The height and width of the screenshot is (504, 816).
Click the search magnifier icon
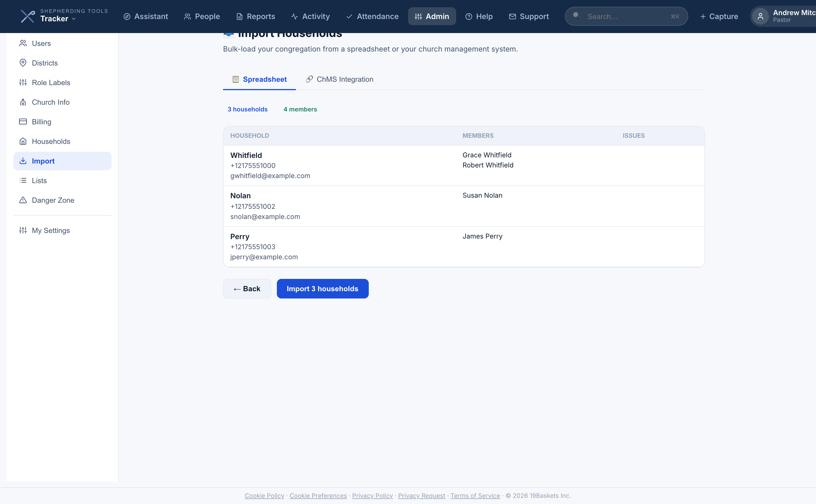click(576, 16)
